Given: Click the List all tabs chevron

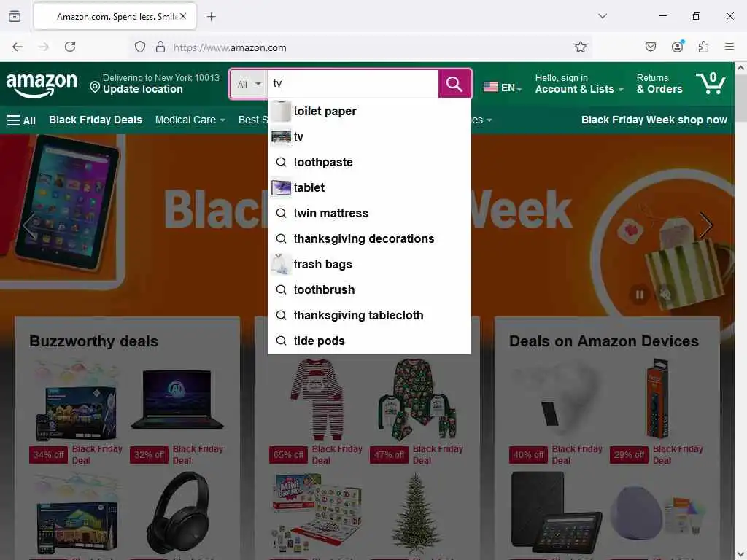Looking at the screenshot, I should pos(603,16).
